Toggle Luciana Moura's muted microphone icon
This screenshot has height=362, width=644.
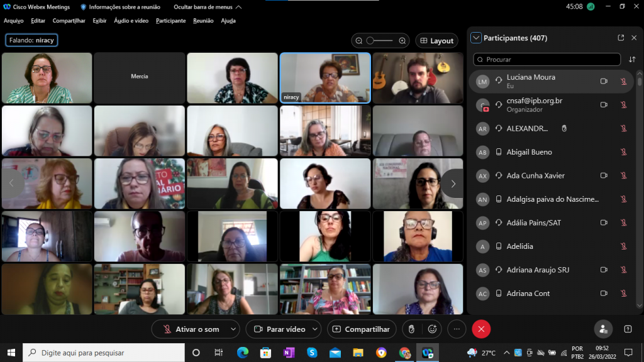pos(623,81)
